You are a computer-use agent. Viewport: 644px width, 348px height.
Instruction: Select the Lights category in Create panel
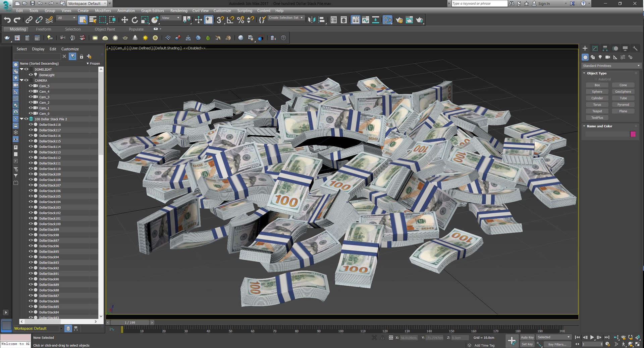pos(600,57)
